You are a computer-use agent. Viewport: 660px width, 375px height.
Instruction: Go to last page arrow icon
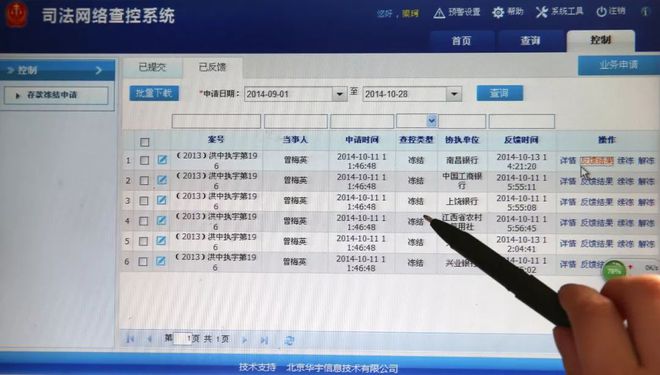[264, 340]
